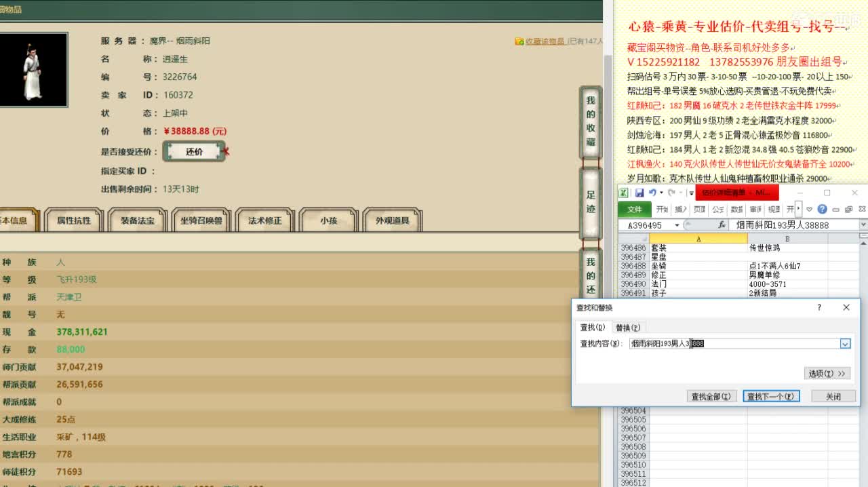Open the 装备法宝 tab
Screen dimensions: 868x487
[x=137, y=220]
